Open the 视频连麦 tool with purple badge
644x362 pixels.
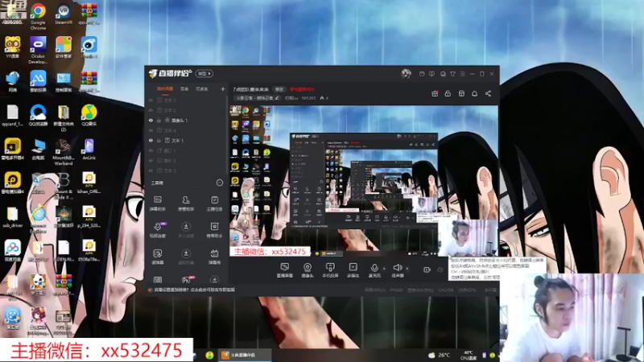pos(158,230)
